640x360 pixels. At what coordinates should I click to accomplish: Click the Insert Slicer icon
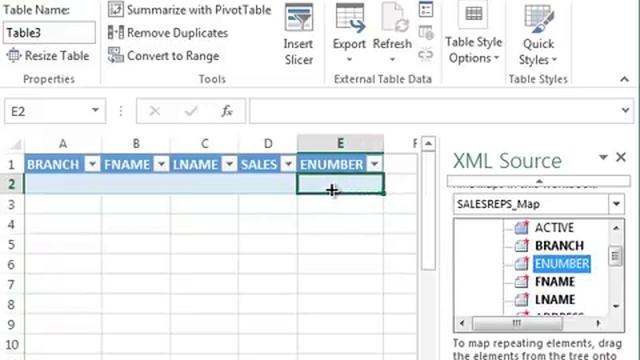pos(298,18)
